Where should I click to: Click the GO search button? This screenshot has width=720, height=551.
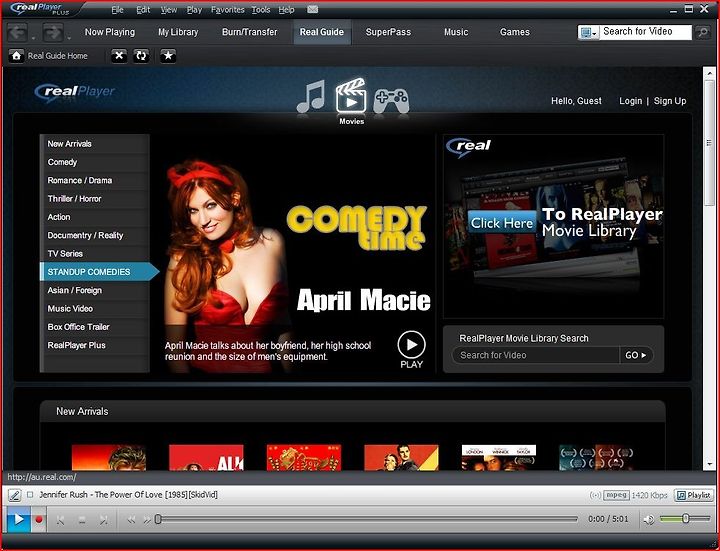[636, 355]
